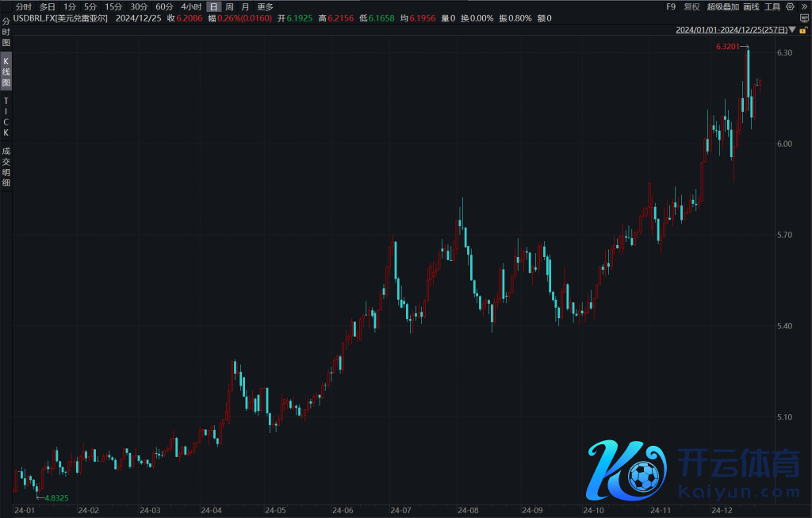
Task: Click the 超级叠加 overlay button
Action: point(722,6)
